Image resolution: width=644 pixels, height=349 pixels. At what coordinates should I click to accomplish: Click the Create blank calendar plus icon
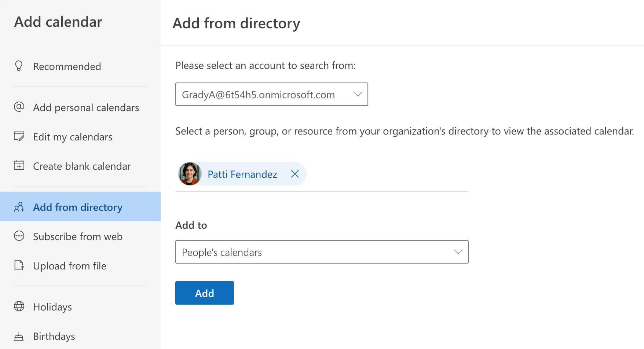(x=19, y=166)
